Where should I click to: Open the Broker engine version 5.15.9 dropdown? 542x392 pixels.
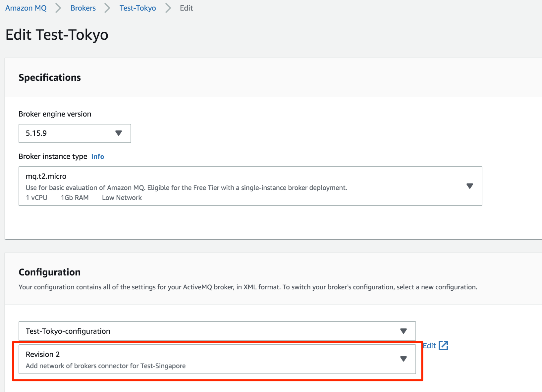75,133
